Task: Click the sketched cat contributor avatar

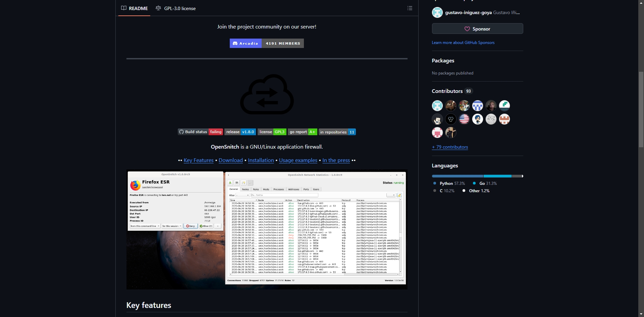Action: [491, 119]
